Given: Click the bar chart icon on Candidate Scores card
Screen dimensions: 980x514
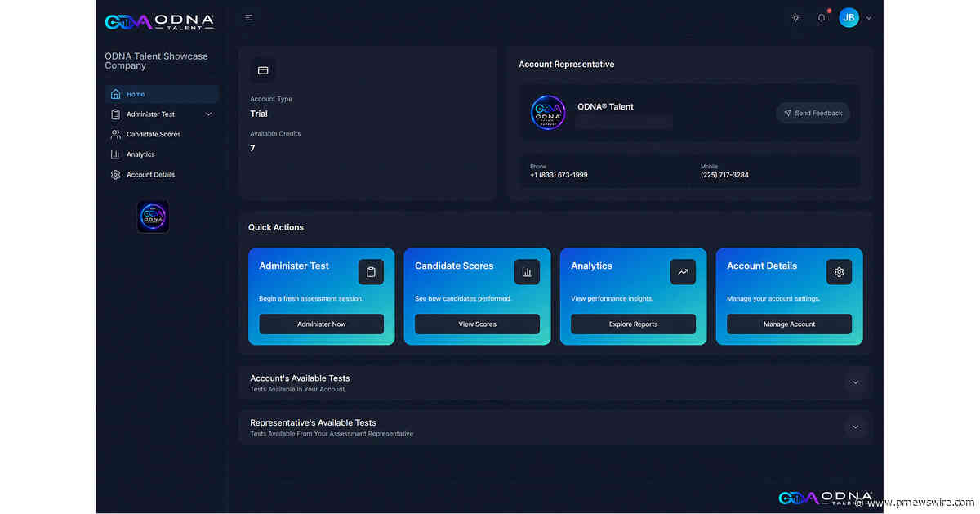Looking at the screenshot, I should (x=527, y=272).
